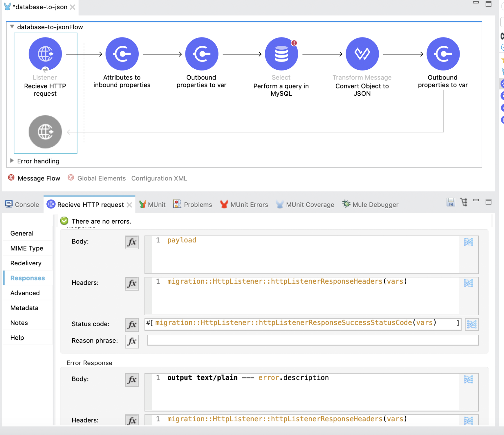The image size is (504, 435).
Task: Select the MySQL Select database icon
Action: [x=281, y=54]
